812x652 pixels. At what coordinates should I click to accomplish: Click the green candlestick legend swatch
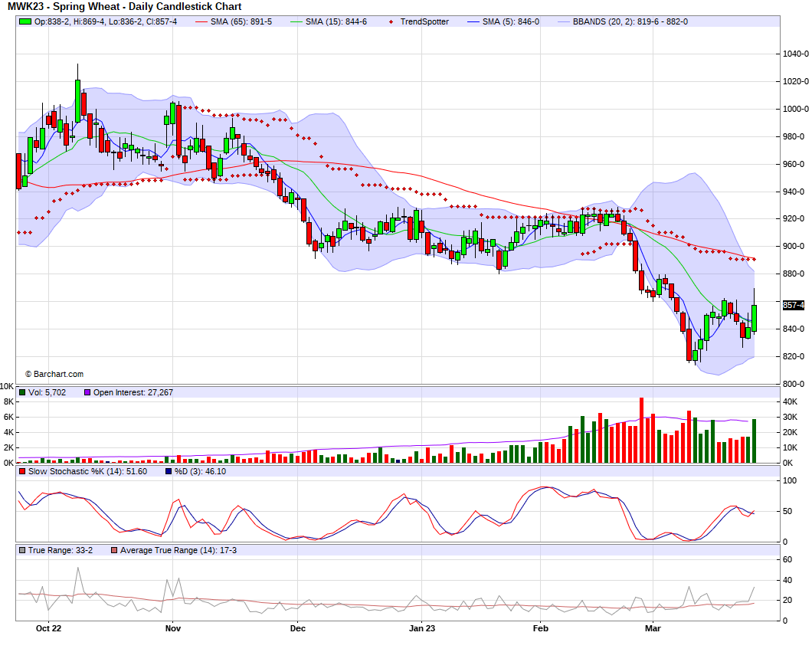click(25, 21)
